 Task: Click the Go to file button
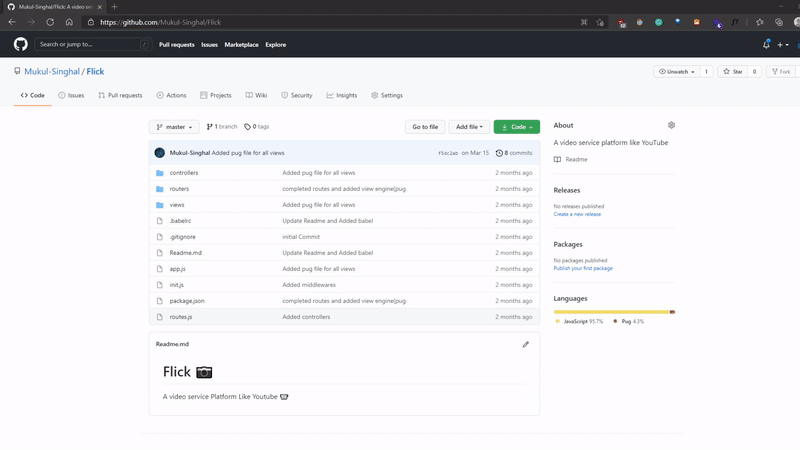point(425,127)
